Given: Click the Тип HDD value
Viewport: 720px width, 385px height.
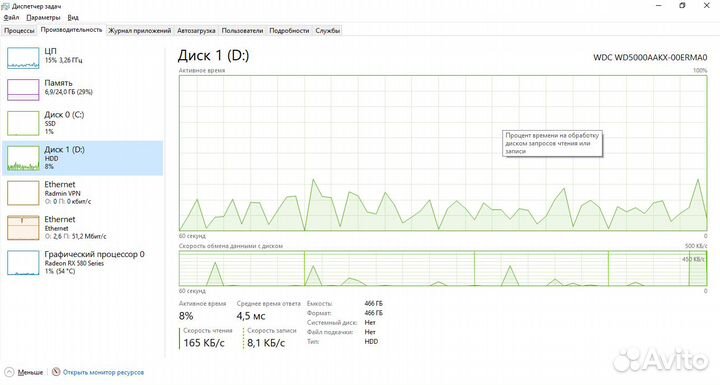Looking at the screenshot, I should pyautogui.click(x=371, y=341).
